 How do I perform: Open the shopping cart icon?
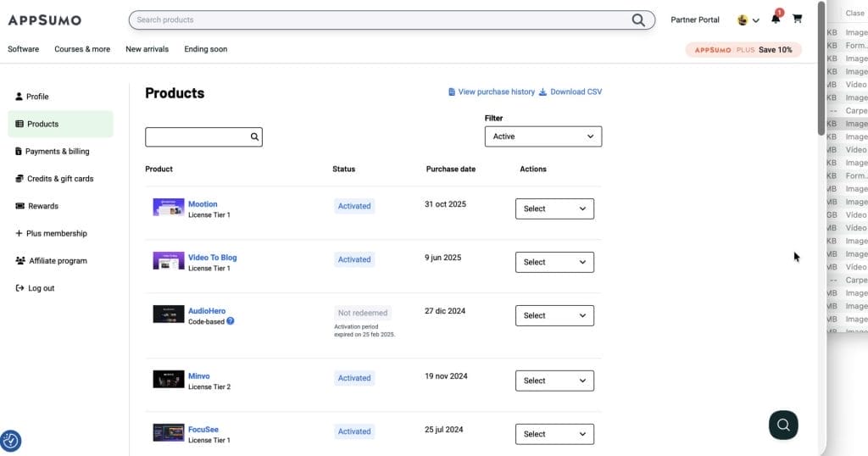[x=797, y=19]
